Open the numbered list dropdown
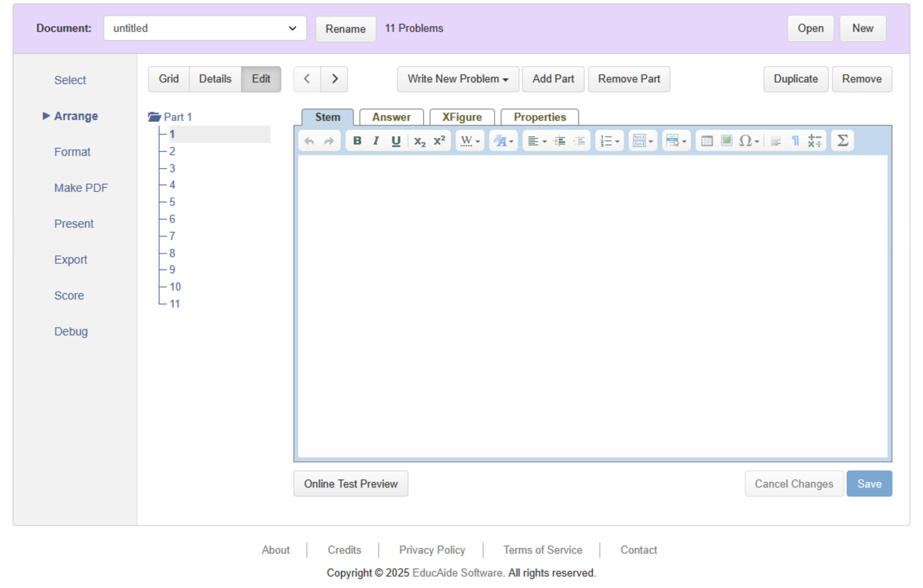 click(x=610, y=141)
